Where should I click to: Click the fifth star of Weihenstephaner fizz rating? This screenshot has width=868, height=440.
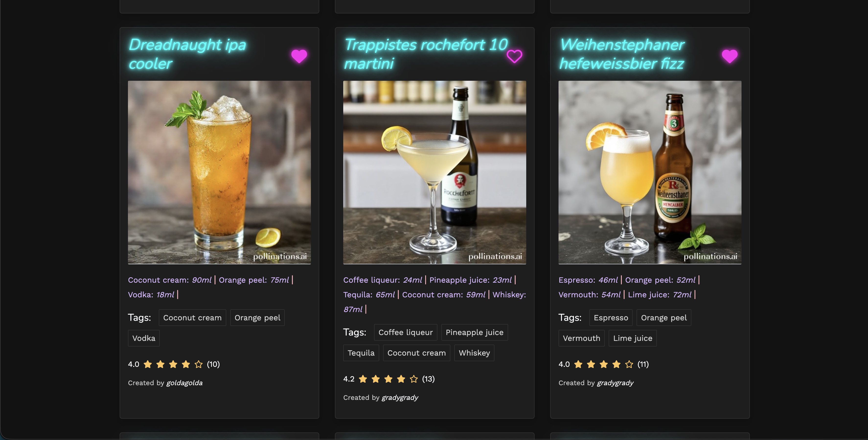(629, 364)
